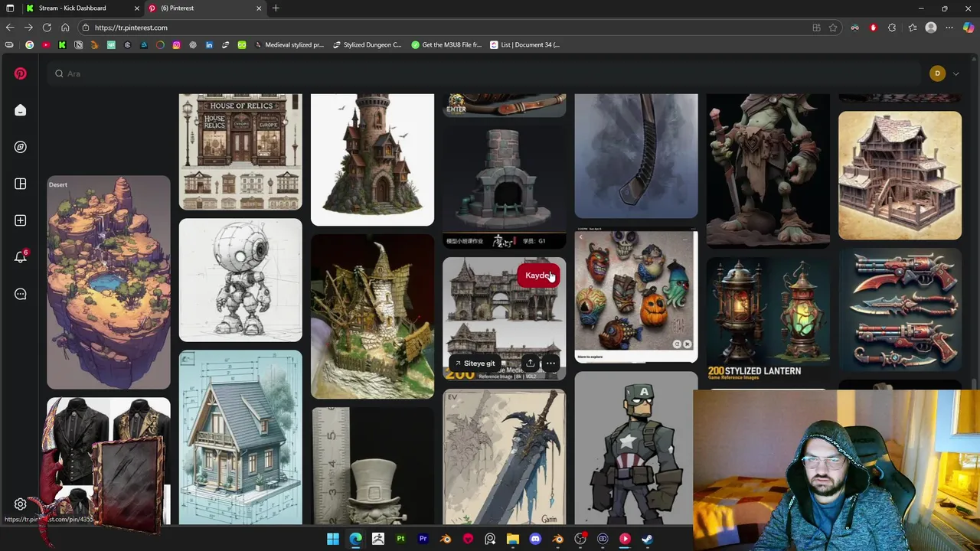Open the wooden medieval house model pin
The width and height of the screenshot is (980, 551).
coord(900,175)
